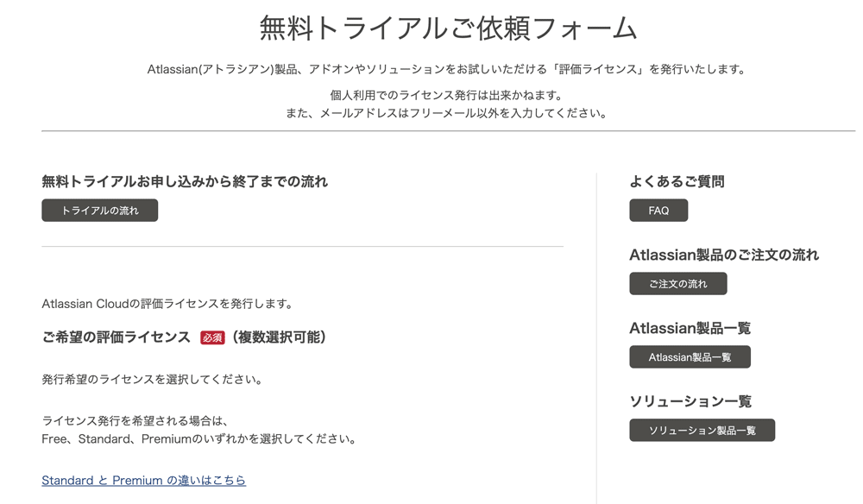Click the よくあるご質問 heading

[x=677, y=181]
